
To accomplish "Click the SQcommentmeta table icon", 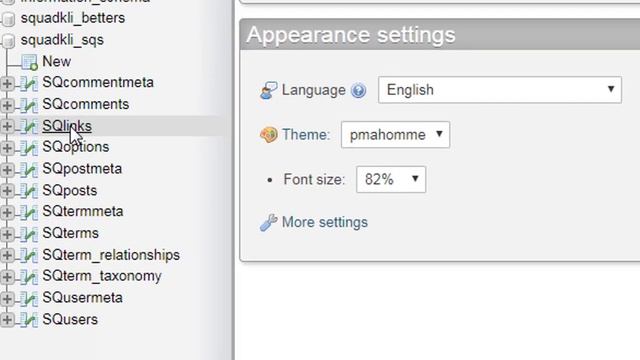I will [x=29, y=83].
